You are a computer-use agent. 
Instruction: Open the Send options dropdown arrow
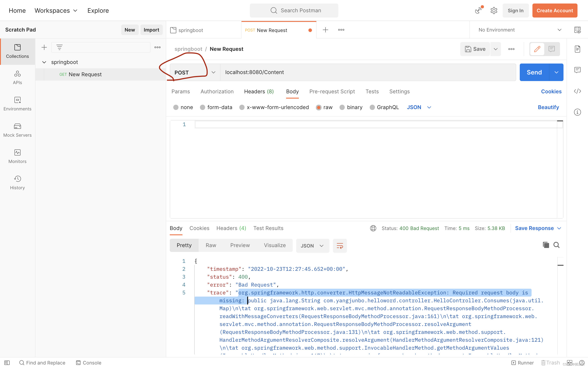click(x=556, y=72)
